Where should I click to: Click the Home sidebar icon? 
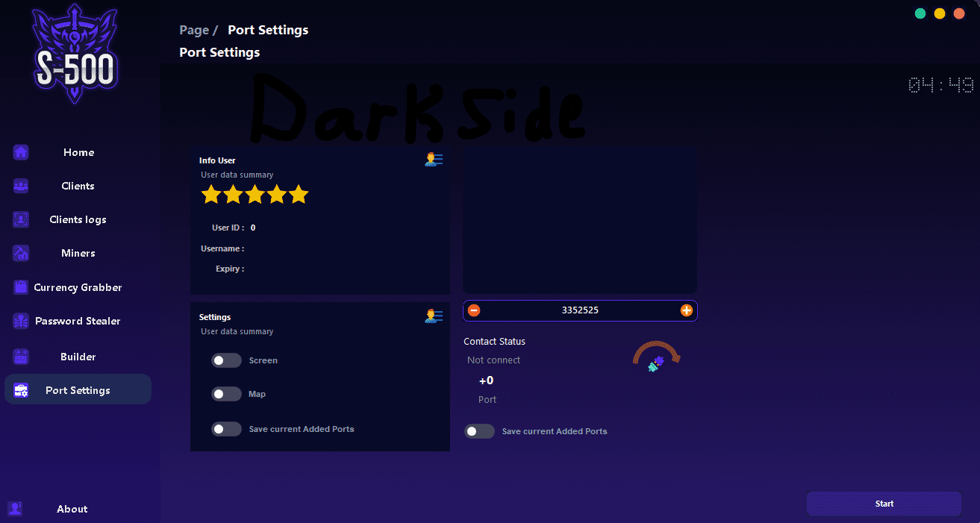(21, 152)
